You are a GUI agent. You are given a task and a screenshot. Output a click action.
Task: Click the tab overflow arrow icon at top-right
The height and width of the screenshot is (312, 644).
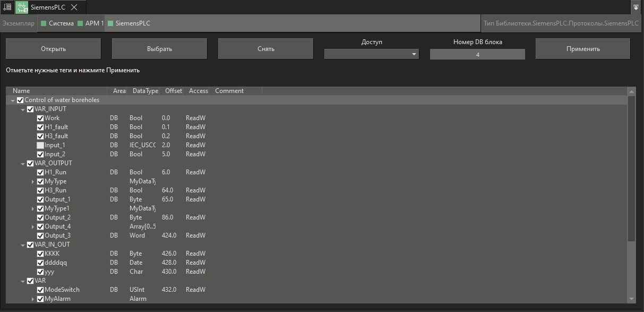(x=636, y=7)
